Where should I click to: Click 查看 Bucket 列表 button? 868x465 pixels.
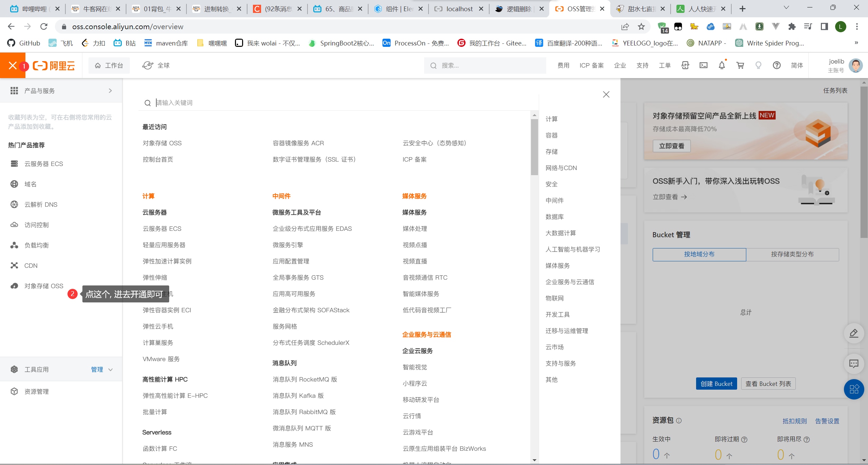tap(768, 384)
